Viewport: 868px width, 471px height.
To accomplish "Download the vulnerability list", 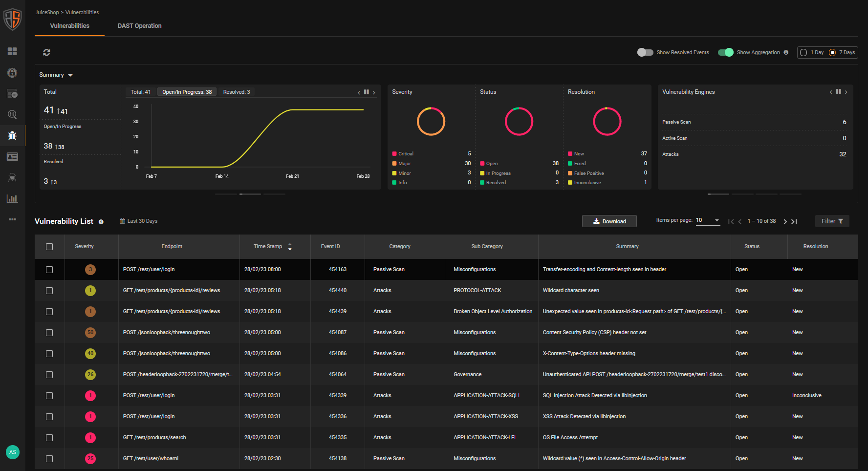I will (x=609, y=221).
